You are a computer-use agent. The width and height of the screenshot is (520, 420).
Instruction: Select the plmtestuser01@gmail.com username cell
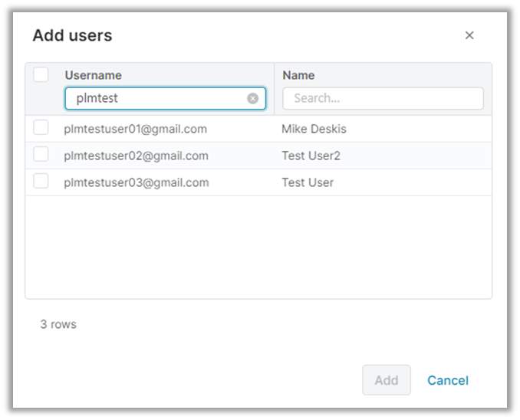(x=135, y=129)
